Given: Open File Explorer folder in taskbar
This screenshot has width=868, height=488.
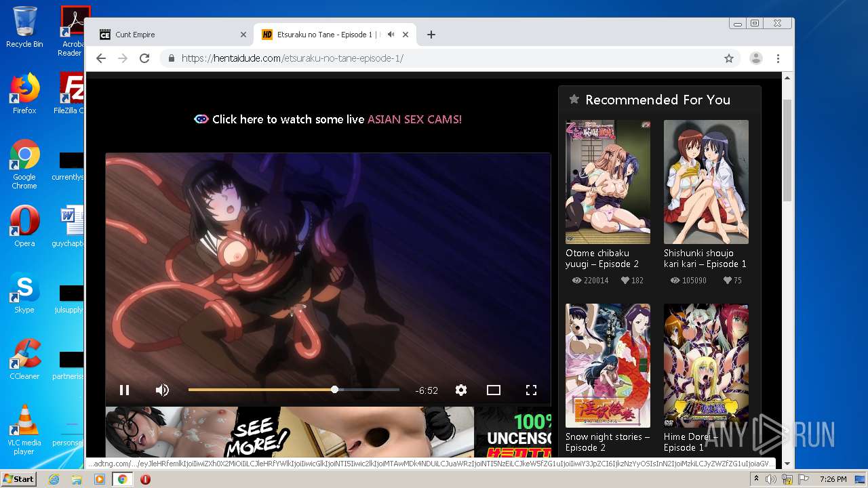Looking at the screenshot, I should tap(77, 479).
